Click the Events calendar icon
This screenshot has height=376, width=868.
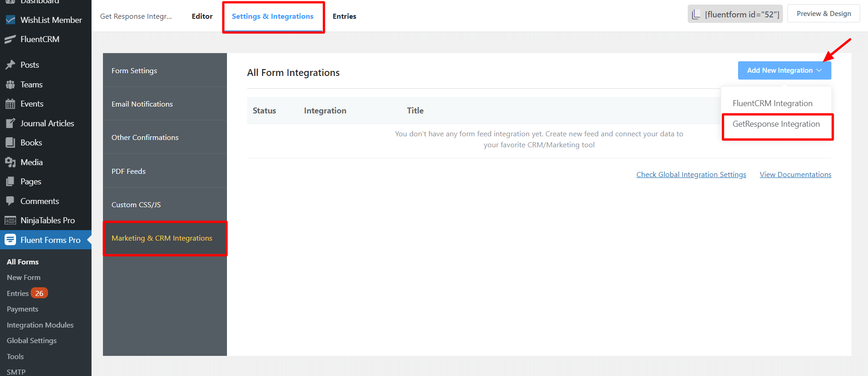click(x=10, y=104)
